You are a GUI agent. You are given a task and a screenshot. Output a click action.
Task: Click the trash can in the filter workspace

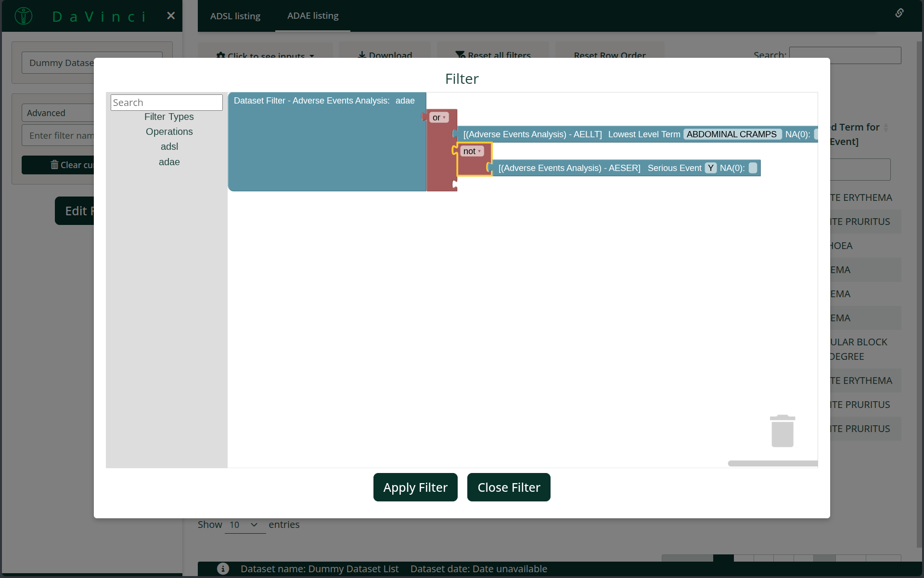(782, 431)
